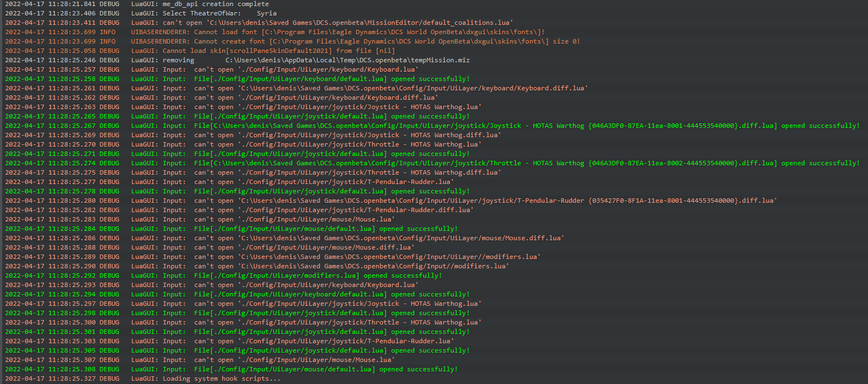
Task: Select the UiLayer/modifiers.lua opened successfully line
Action: coord(223,275)
